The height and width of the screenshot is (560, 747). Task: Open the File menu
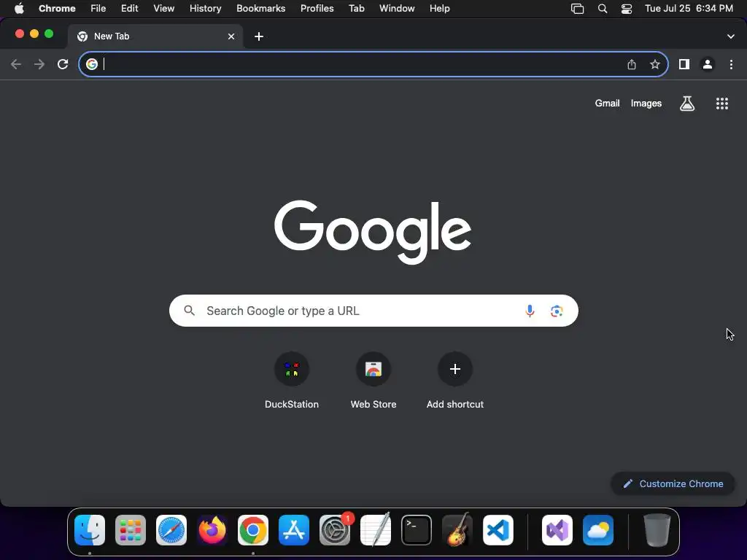[98, 9]
